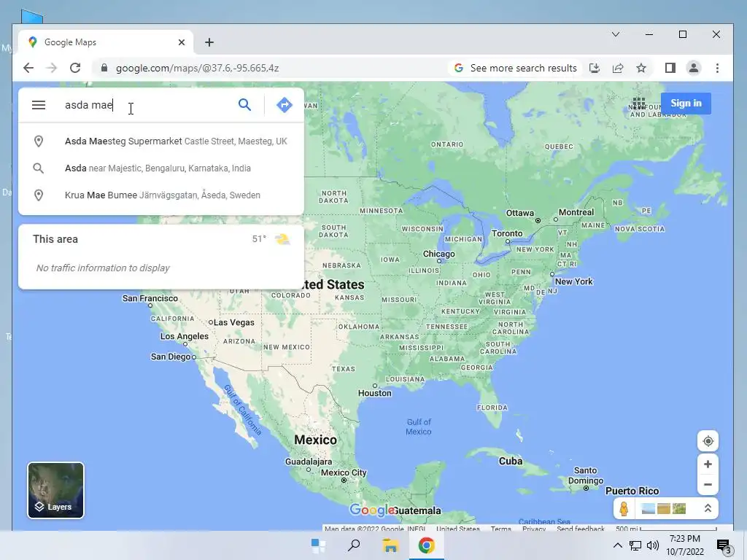
Task: Choose Asda near Majestic, Bengaluru suggestion
Action: (x=161, y=168)
